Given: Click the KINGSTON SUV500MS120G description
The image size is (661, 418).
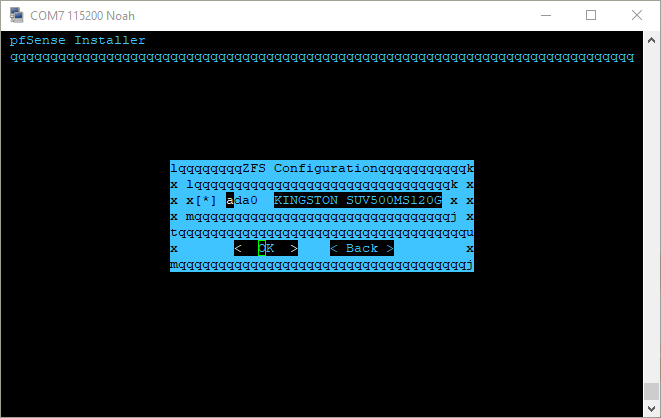Looking at the screenshot, I should click(358, 201).
